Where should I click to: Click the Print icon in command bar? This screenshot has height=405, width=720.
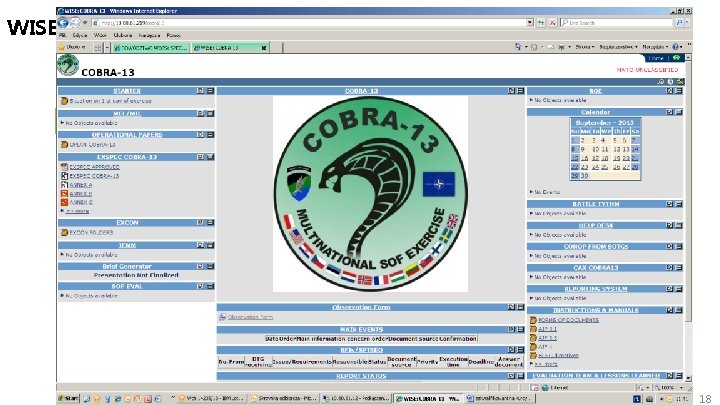point(561,47)
